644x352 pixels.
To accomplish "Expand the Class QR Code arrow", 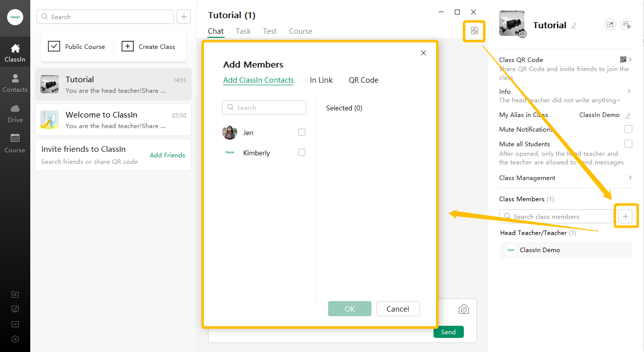I will [x=630, y=60].
